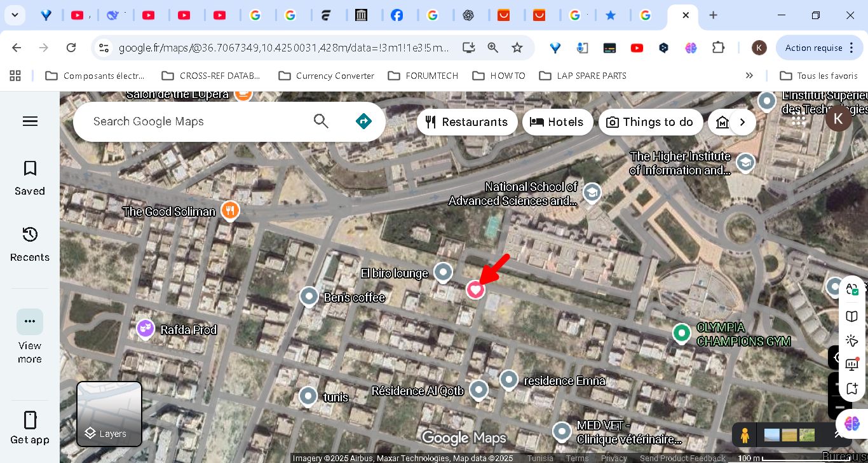Click the Hotels category chip
868x463 pixels.
tap(557, 122)
